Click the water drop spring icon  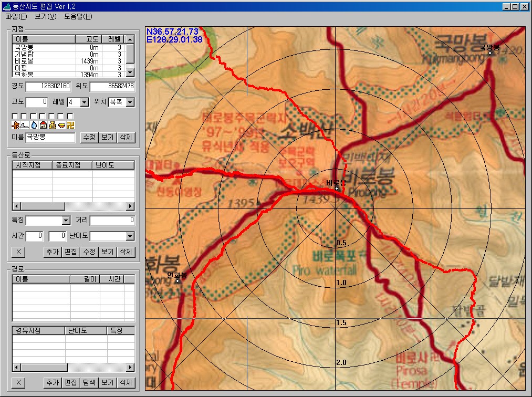pos(34,125)
